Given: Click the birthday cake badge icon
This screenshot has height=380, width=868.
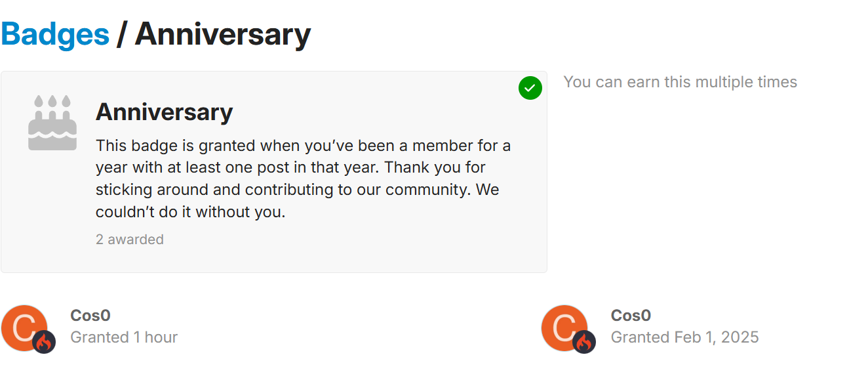Looking at the screenshot, I should (52, 123).
